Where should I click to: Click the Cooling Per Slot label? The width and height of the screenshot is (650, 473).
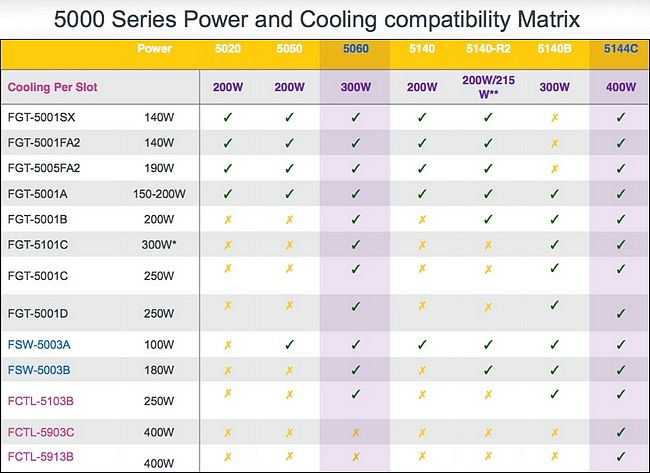[55, 87]
